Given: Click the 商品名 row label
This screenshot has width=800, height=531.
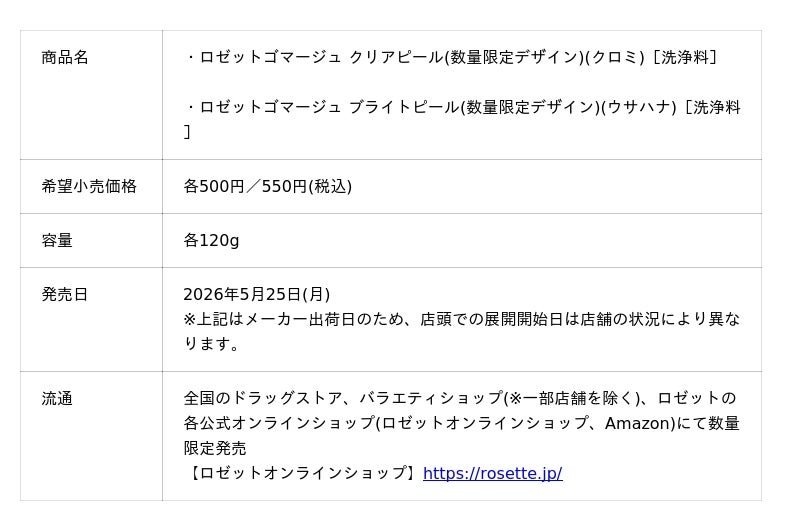Looking at the screenshot, I should [65, 57].
